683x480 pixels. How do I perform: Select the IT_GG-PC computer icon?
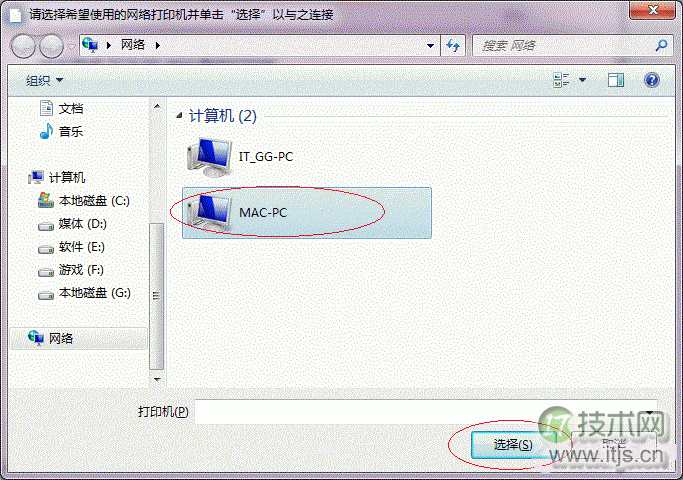(x=209, y=157)
